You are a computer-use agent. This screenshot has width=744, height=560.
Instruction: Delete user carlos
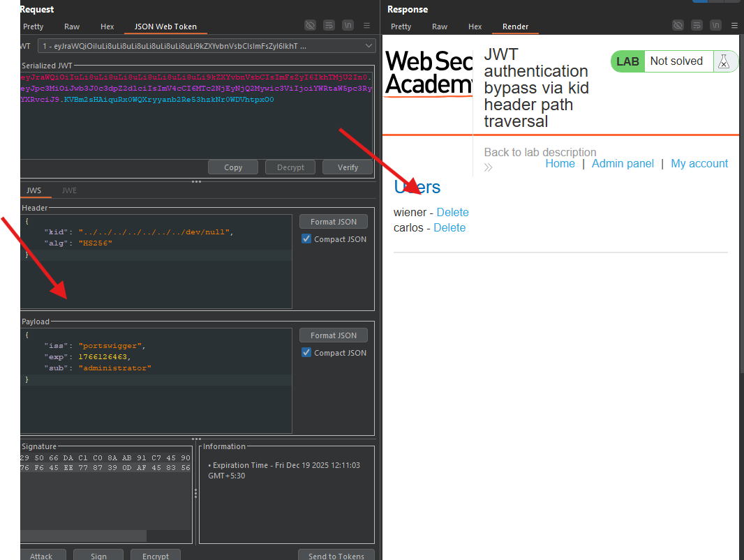[x=449, y=227]
